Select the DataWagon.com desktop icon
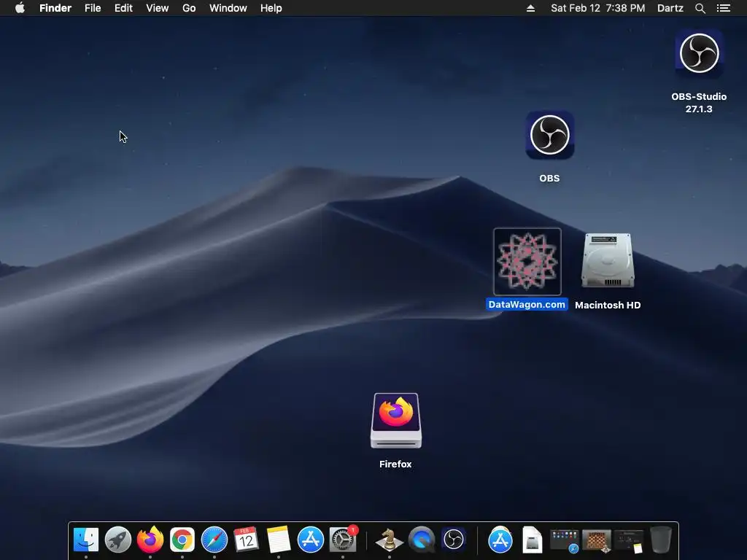This screenshot has width=747, height=560. tap(527, 262)
